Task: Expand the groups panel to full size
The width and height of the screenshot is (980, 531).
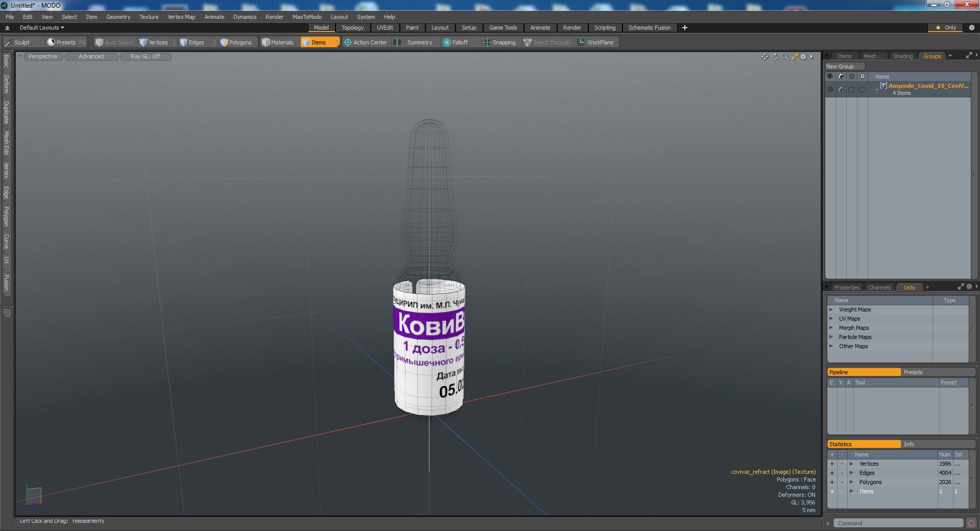Action: pos(969,56)
